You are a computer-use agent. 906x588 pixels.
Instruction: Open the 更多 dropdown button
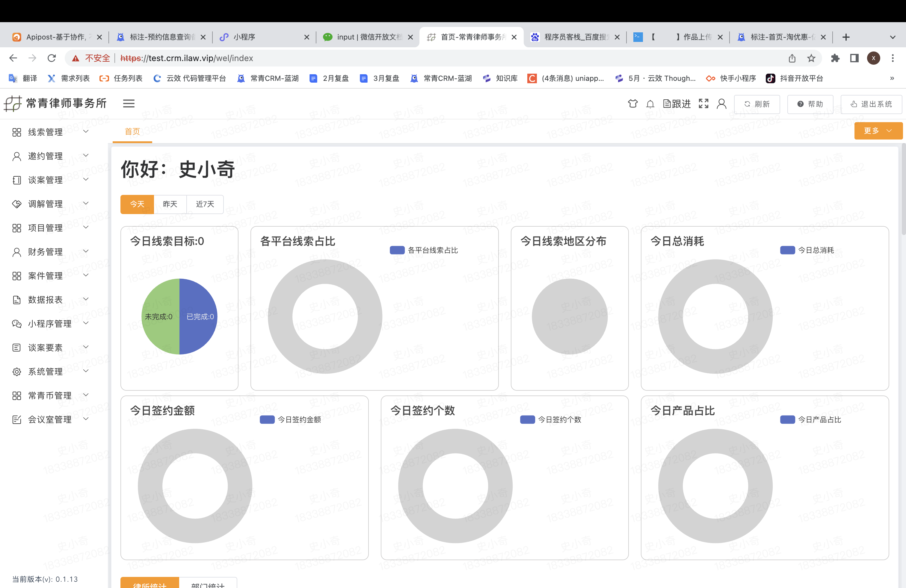[x=878, y=131]
